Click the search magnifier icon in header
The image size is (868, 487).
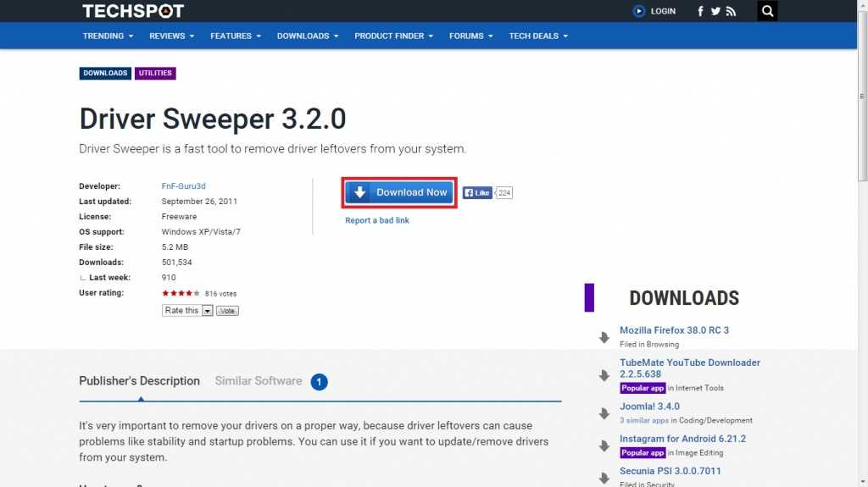pyautogui.click(x=766, y=11)
